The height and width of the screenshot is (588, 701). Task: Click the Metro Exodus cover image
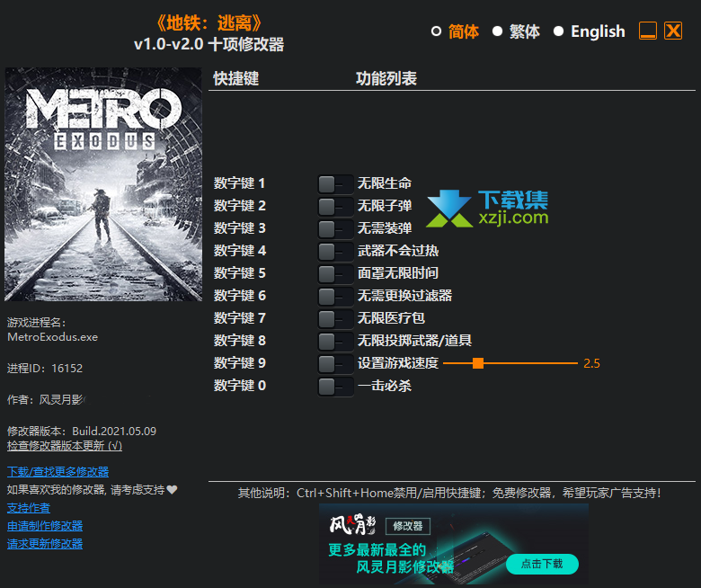click(x=103, y=184)
